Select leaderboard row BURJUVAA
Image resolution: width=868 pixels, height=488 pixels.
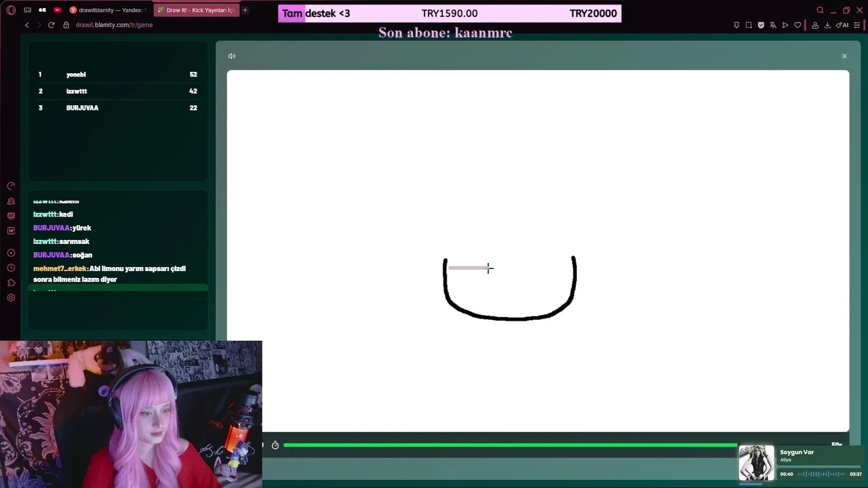coord(118,108)
